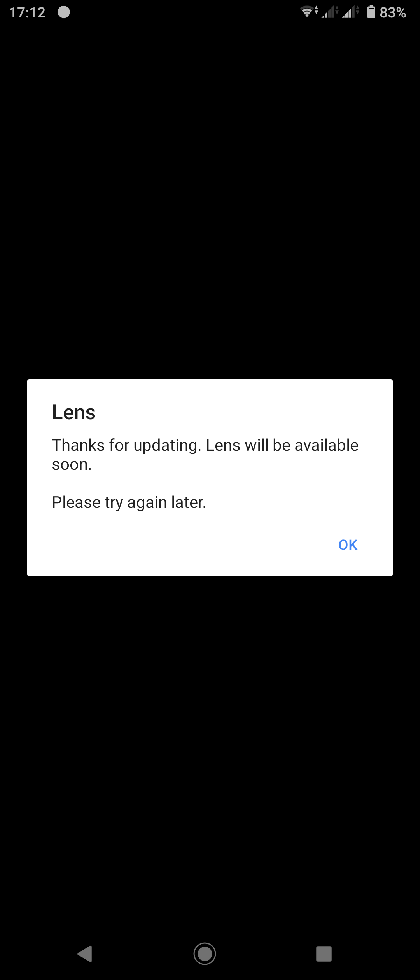Tap the first mobile signal icon
This screenshot has height=980, width=420.
pos(330,12)
